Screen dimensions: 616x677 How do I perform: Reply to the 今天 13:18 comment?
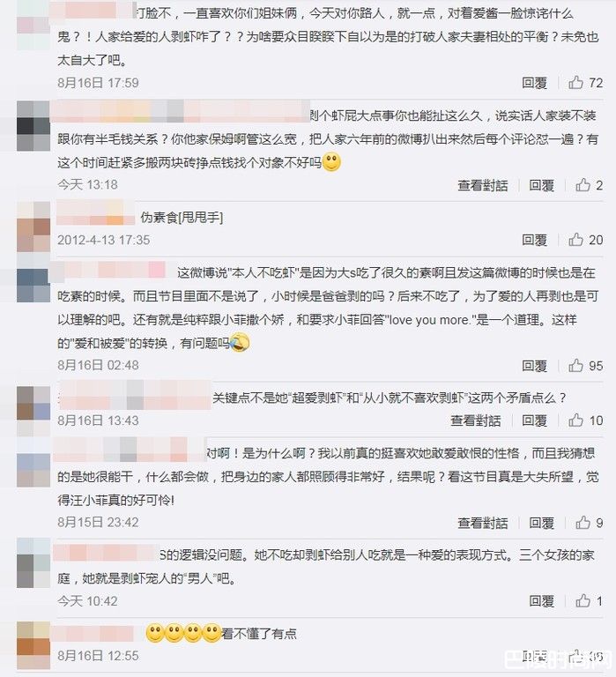coord(542,185)
